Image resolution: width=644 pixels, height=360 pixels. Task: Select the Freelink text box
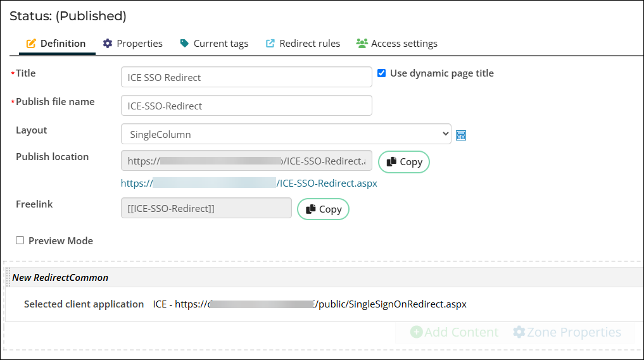[x=206, y=208]
